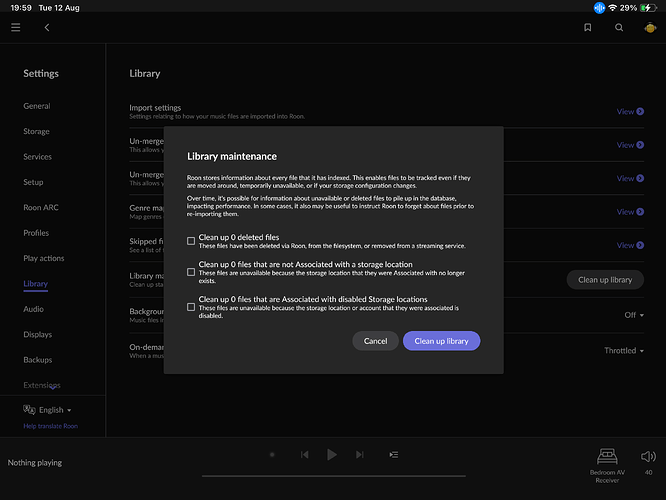Open the play queue icon
This screenshot has height=500, width=666.
click(x=394, y=455)
